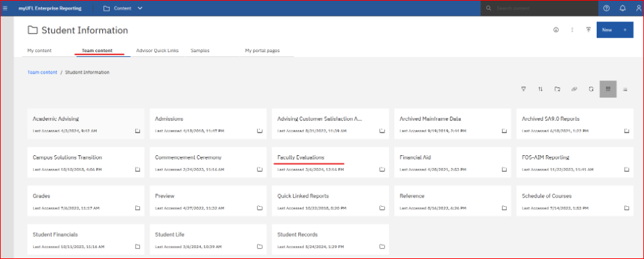Click the filter funnel icon
Viewport: 644px width, 259px height.
tap(523, 89)
